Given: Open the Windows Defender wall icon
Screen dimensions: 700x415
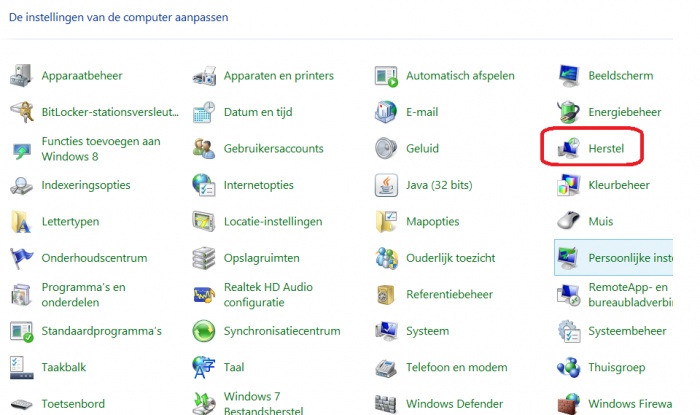Looking at the screenshot, I should (x=386, y=404).
